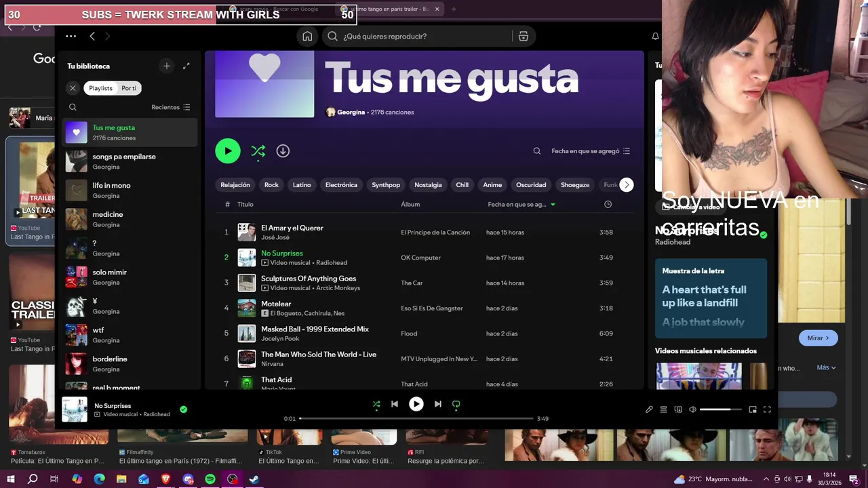Open Steam from Windows taskbar
The image size is (868, 488).
tap(254, 479)
